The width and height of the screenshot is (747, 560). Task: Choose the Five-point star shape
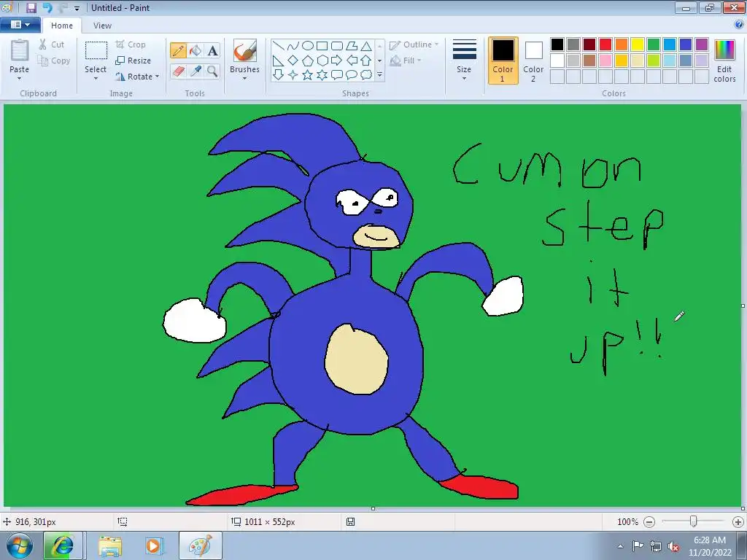(x=308, y=75)
